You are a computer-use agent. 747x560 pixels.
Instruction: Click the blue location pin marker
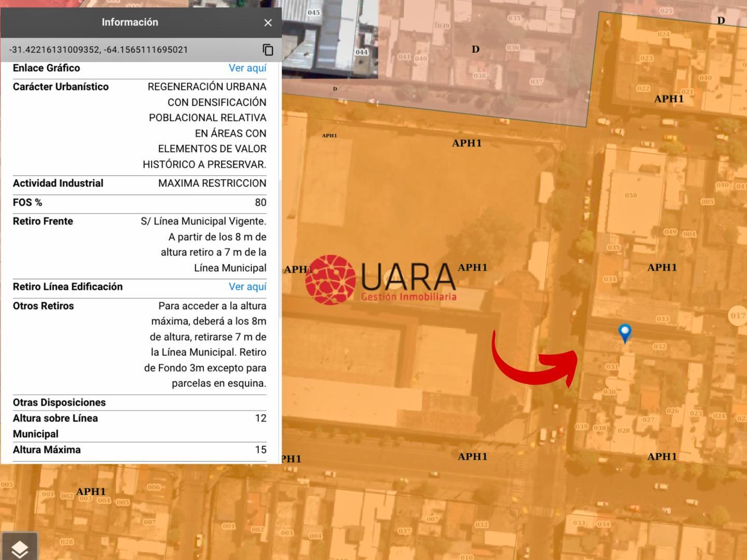pyautogui.click(x=625, y=332)
